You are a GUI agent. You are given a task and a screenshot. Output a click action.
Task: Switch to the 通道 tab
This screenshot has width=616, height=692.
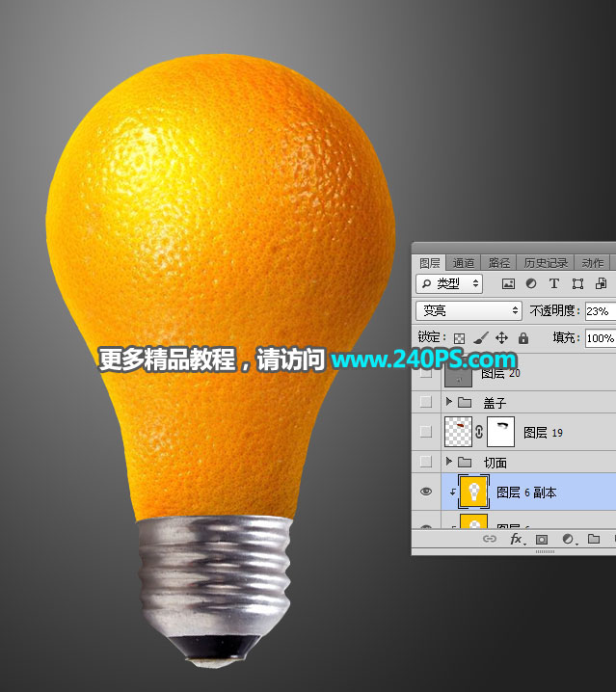tap(464, 263)
